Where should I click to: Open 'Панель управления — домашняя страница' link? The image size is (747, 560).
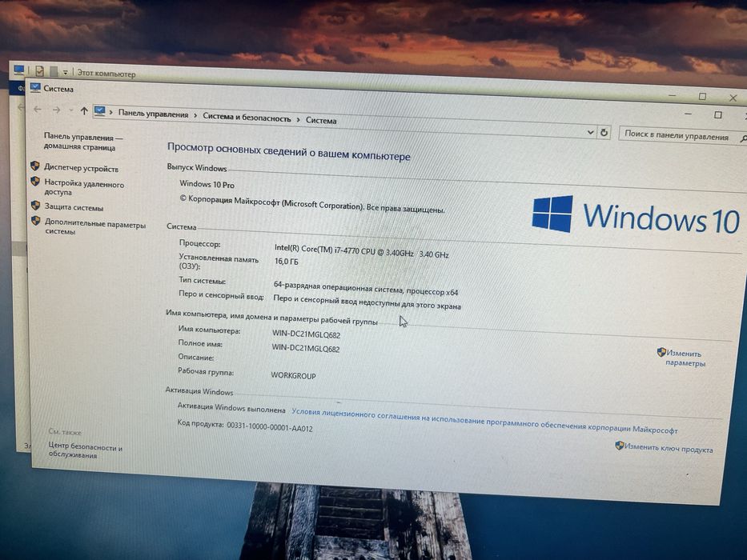click(x=83, y=142)
